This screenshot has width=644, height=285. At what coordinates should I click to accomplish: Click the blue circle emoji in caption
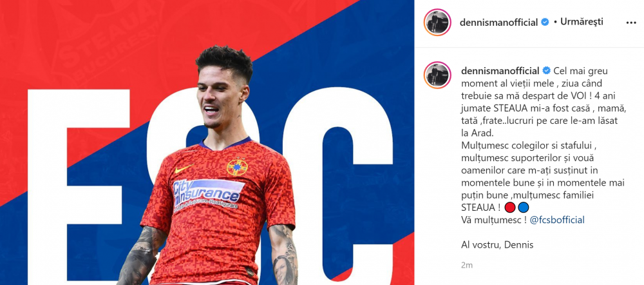523,207
